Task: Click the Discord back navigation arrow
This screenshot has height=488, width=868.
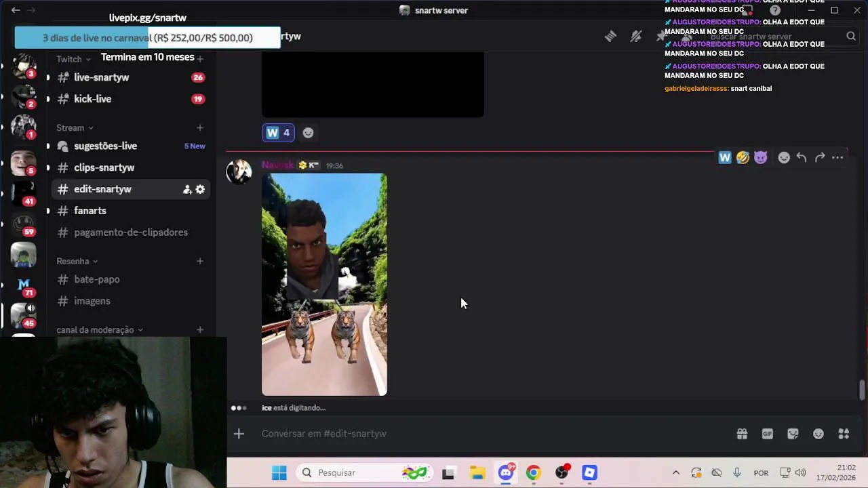Action: 16,10
